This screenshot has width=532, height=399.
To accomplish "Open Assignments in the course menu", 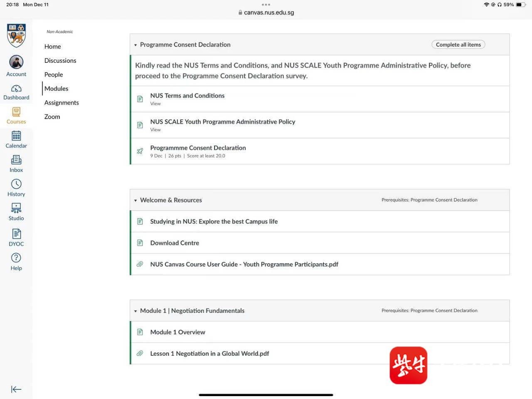I will tap(62, 103).
